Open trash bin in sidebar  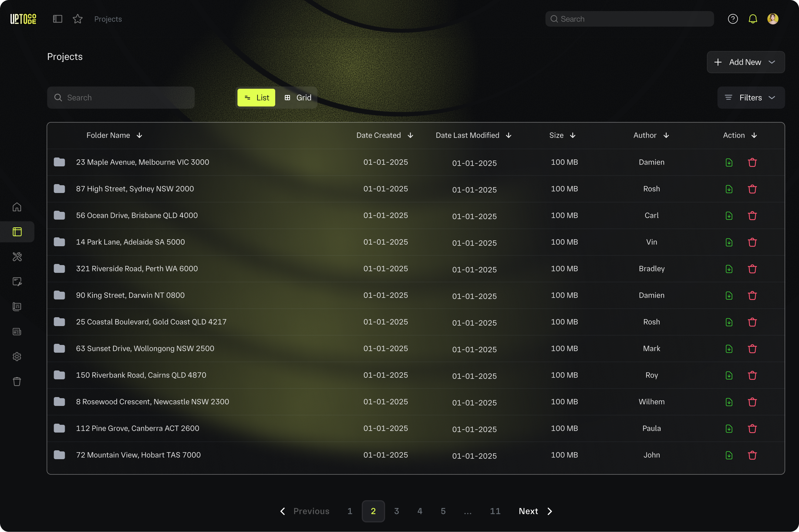pos(17,382)
